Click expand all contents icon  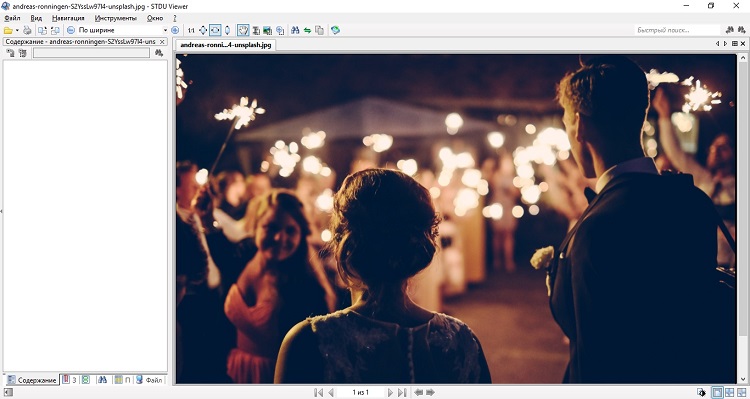[10, 53]
